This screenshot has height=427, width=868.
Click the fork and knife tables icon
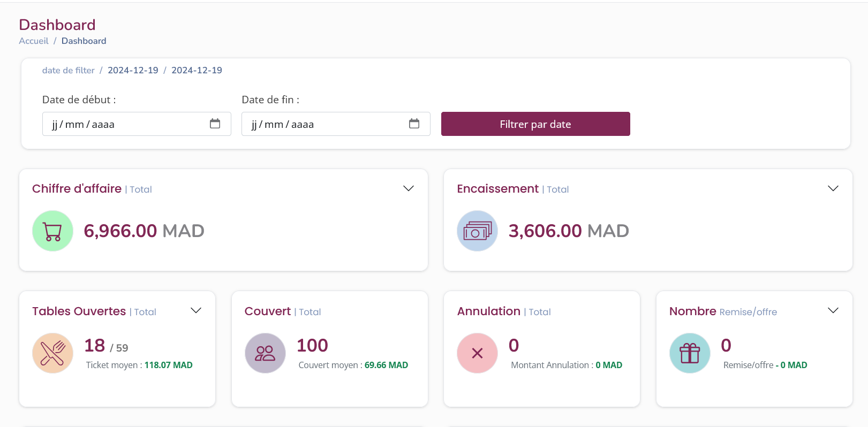(52, 353)
